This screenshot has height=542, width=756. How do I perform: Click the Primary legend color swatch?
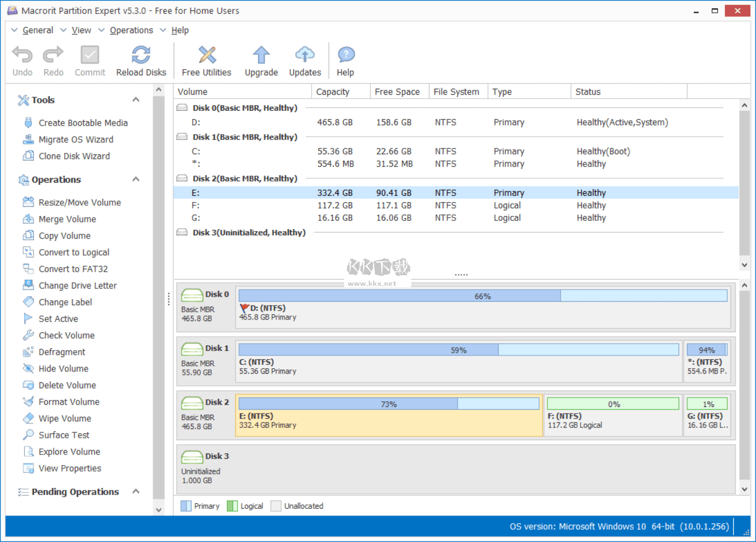pos(186,506)
